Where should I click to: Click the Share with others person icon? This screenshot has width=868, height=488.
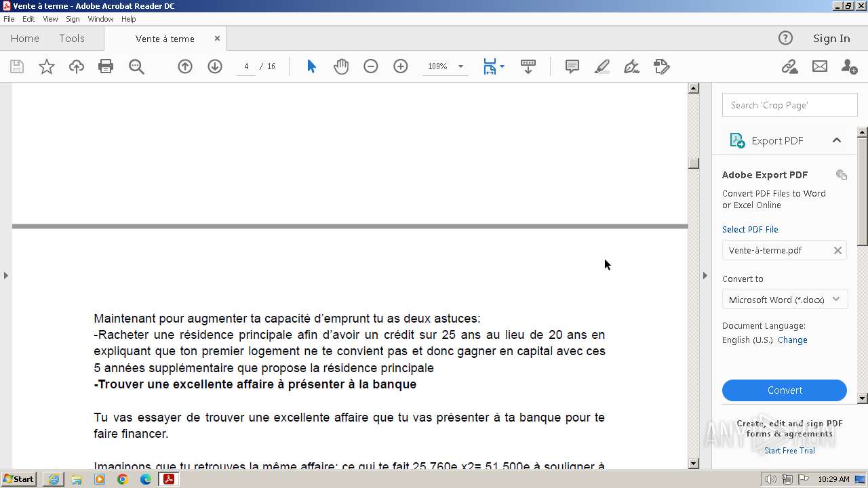click(x=849, y=66)
